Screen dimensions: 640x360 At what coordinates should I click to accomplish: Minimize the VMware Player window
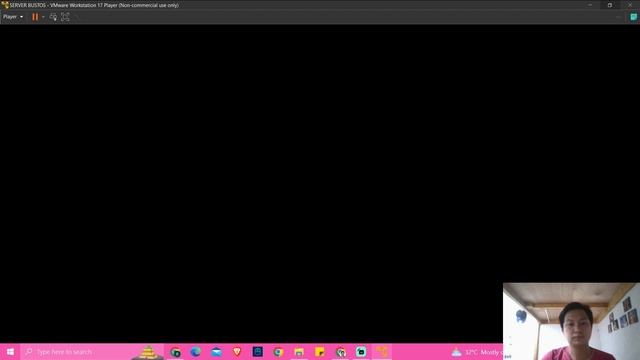point(590,5)
